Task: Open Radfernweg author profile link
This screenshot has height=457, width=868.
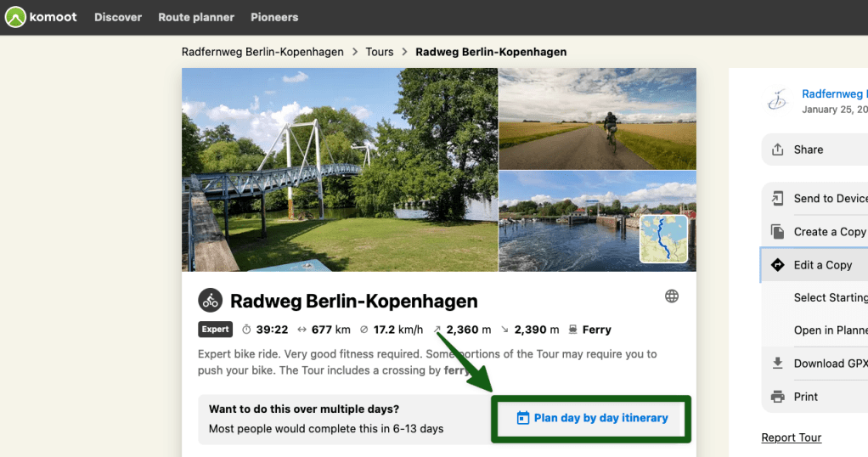Action: point(835,93)
